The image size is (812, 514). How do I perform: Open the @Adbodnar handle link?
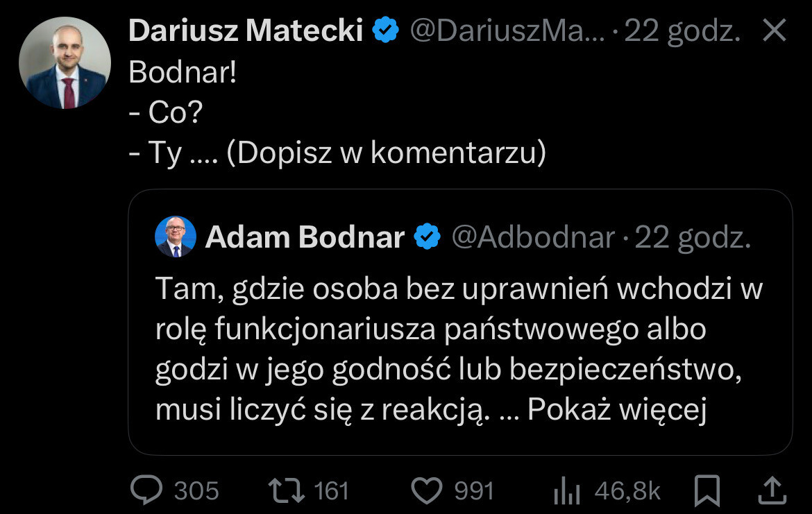533,238
